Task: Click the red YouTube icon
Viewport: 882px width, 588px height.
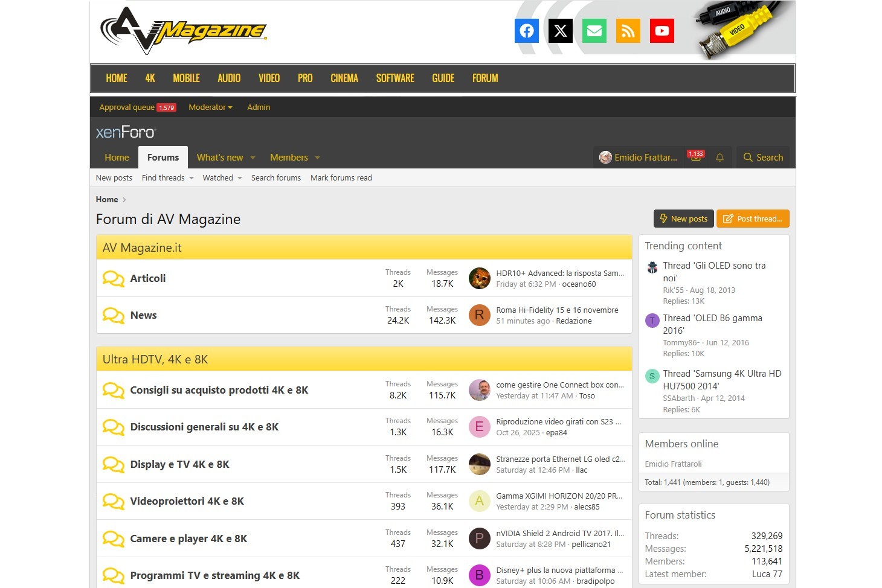Action: pos(661,31)
